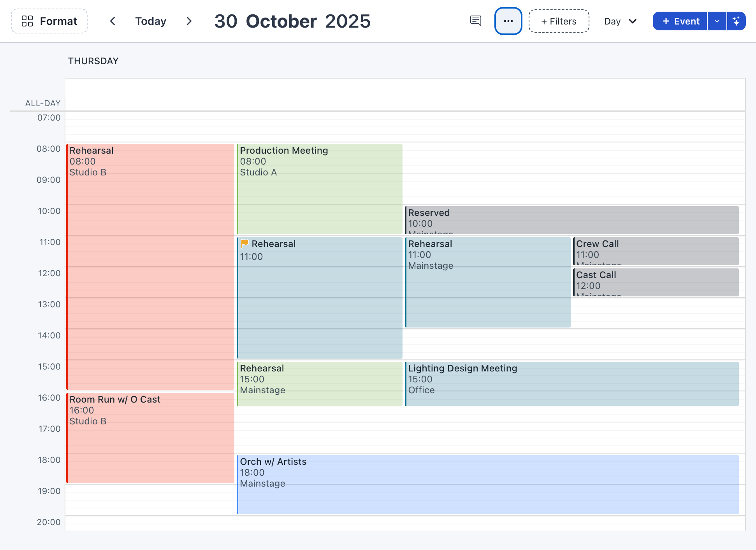Open the 11:00 Rehearsal in Mainstage
This screenshot has width=756, height=550.
click(x=488, y=282)
